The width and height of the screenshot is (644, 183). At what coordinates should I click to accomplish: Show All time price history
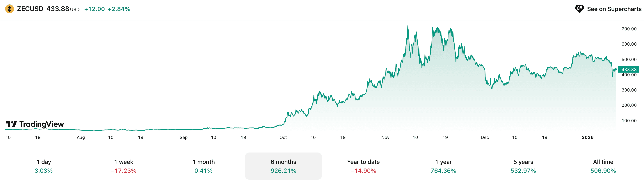603,166
